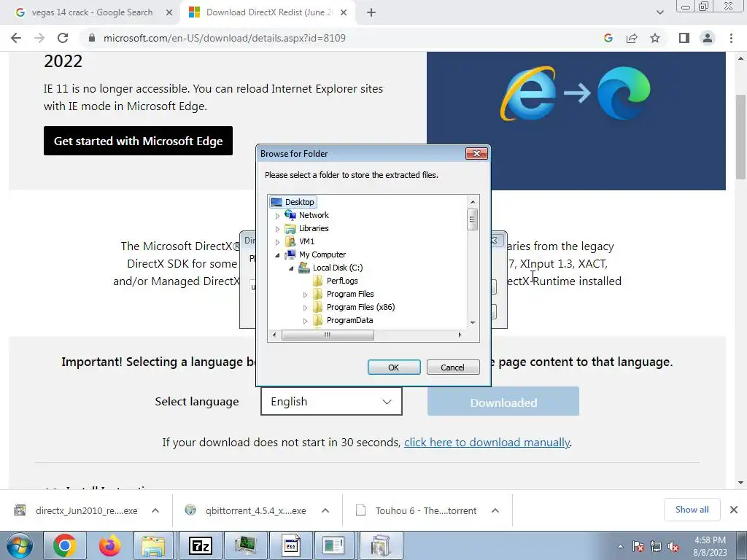Image resolution: width=747 pixels, height=560 pixels.
Task: Confirm folder selection with OK
Action: [x=393, y=367]
